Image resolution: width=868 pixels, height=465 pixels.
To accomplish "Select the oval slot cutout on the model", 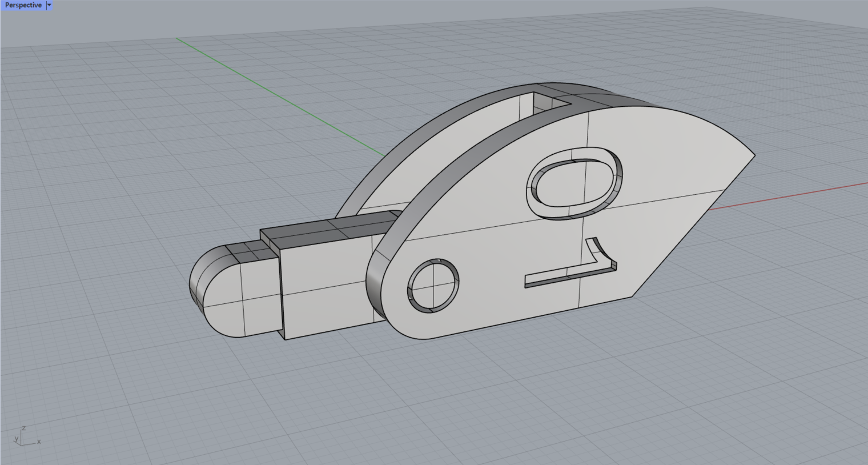I will click(573, 183).
